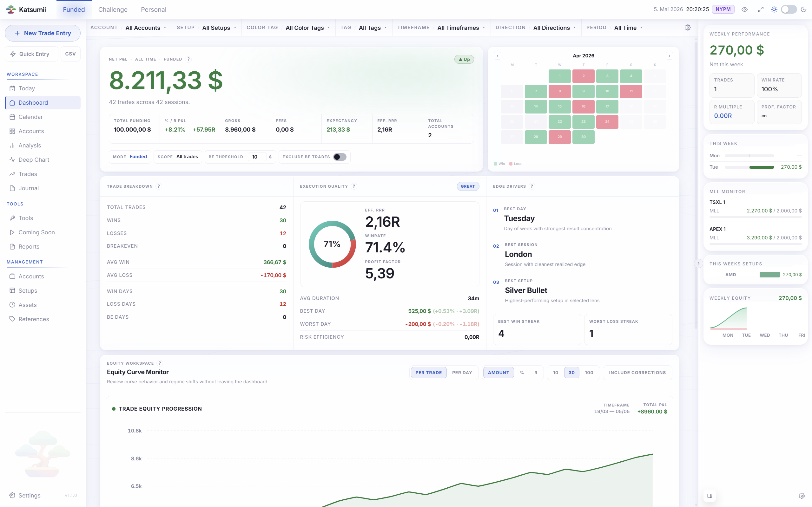Open the Direction filter dropdown
Viewport: 812px width, 507px height.
(536, 28)
